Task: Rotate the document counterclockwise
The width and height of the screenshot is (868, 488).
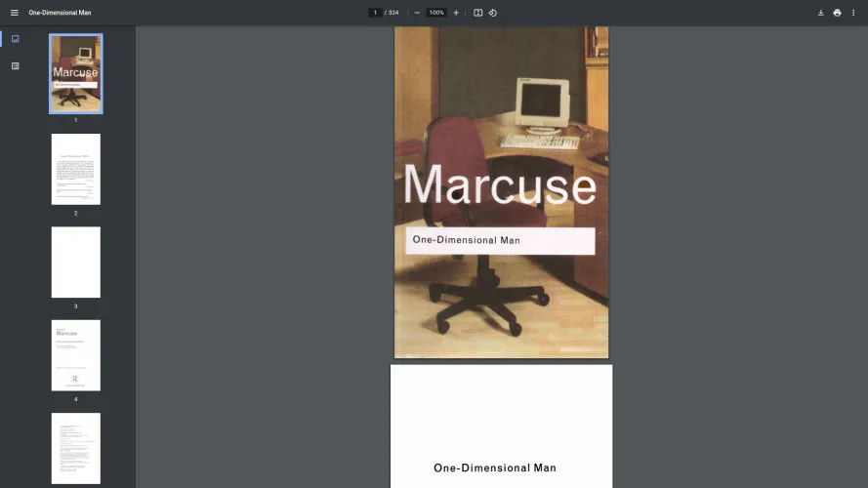Action: tap(493, 13)
